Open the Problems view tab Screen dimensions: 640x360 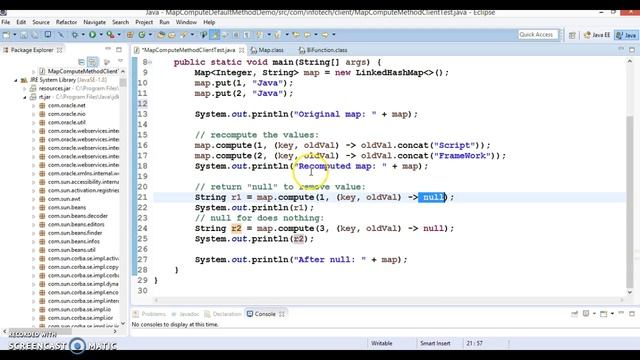(x=149, y=314)
